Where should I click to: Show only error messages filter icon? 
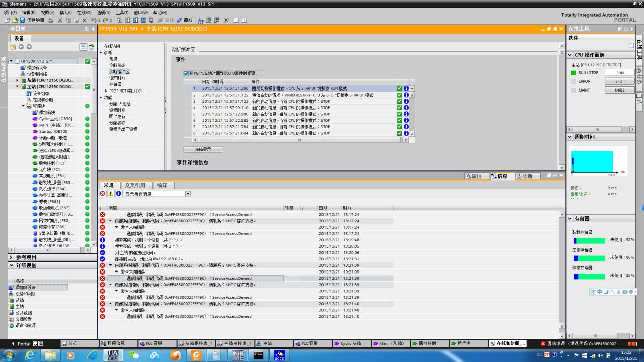point(103,194)
